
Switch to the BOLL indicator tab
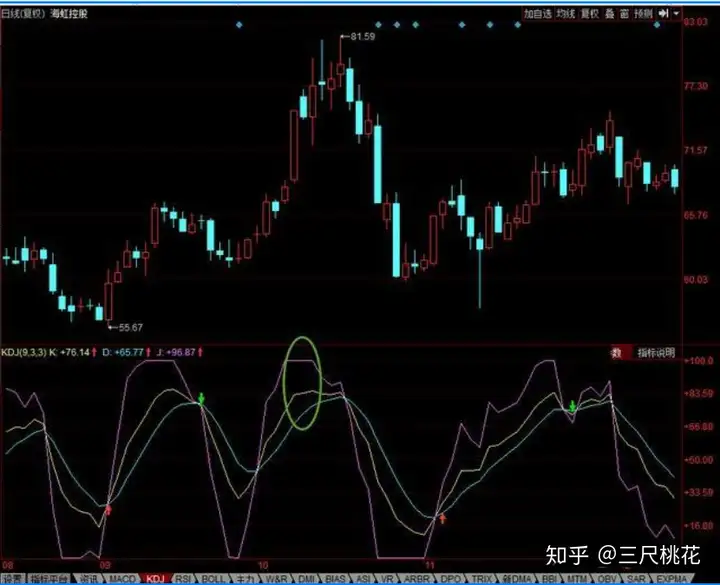[213, 579]
